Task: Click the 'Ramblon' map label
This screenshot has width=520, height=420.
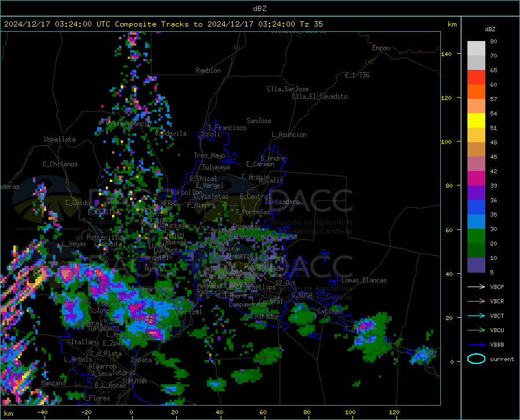Action: tap(208, 70)
